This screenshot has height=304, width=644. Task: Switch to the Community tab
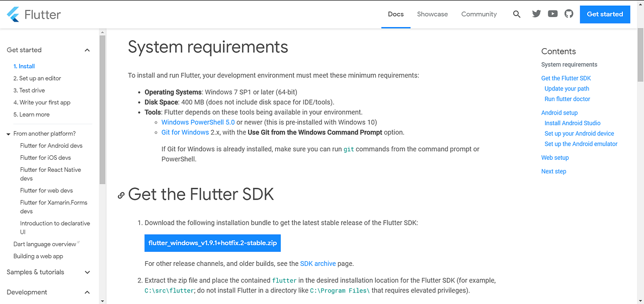478,14
